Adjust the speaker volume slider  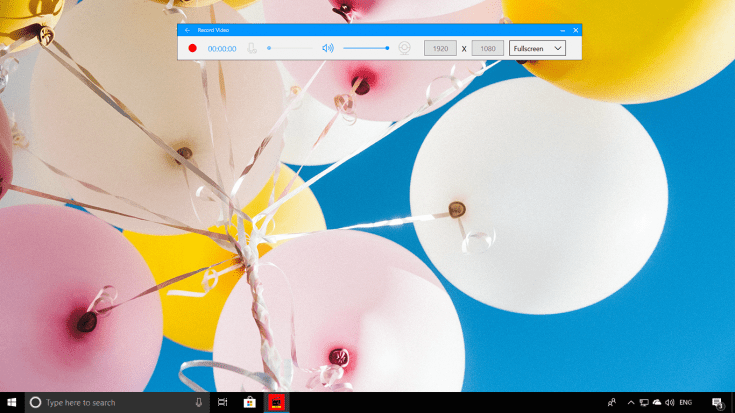(366, 48)
